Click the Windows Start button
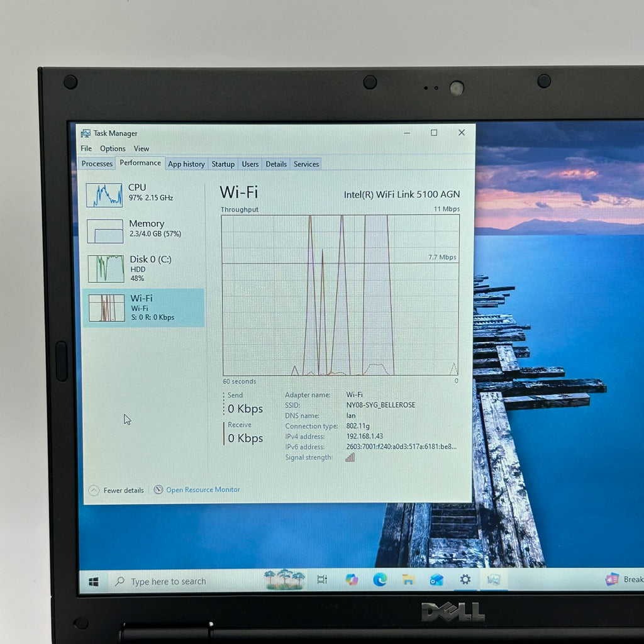Screen dimensions: 644x644 (94, 582)
